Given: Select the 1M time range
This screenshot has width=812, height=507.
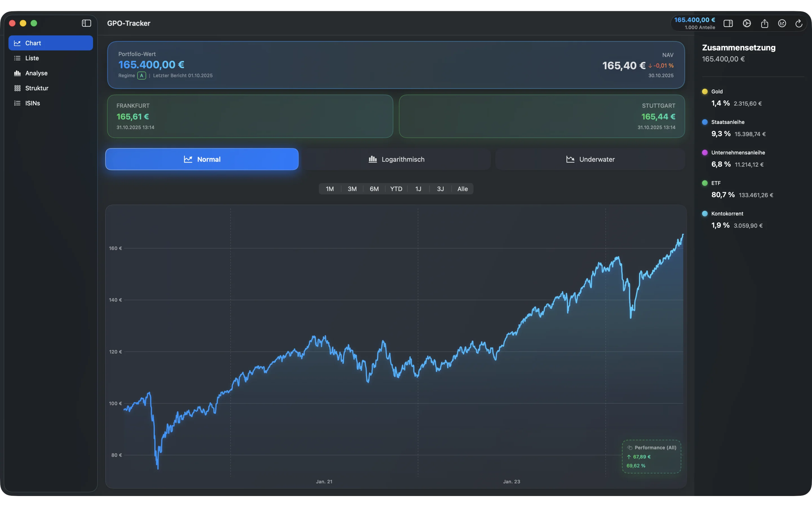Looking at the screenshot, I should coord(330,189).
